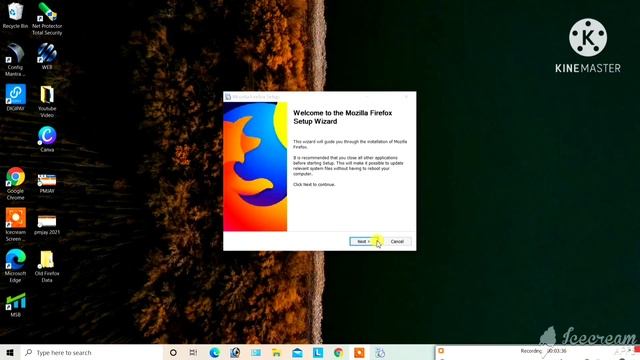Open the Recycle Bin desktop icon
This screenshot has height=360, width=640.
tap(15, 16)
